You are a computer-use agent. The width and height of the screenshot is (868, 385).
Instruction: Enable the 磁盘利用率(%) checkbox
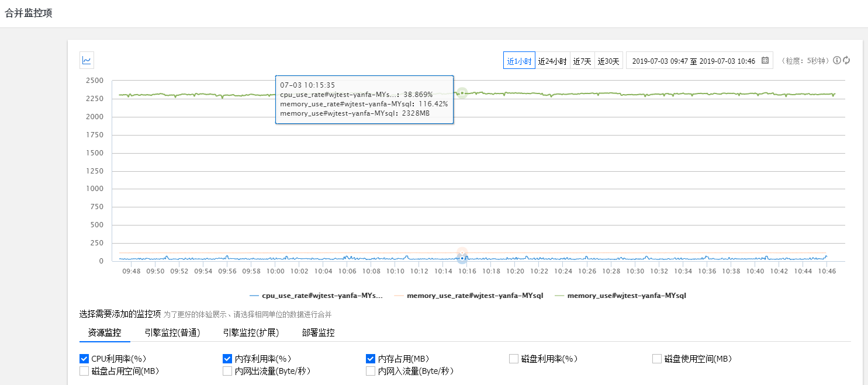point(514,359)
